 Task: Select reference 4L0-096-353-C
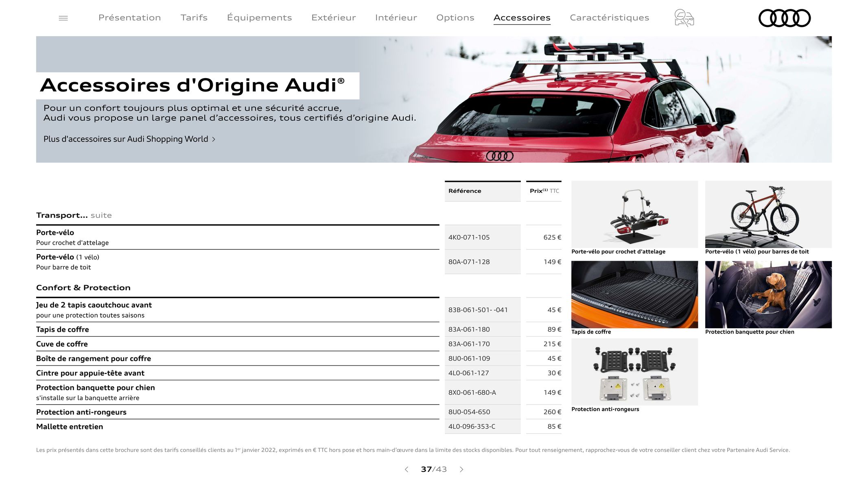(472, 427)
